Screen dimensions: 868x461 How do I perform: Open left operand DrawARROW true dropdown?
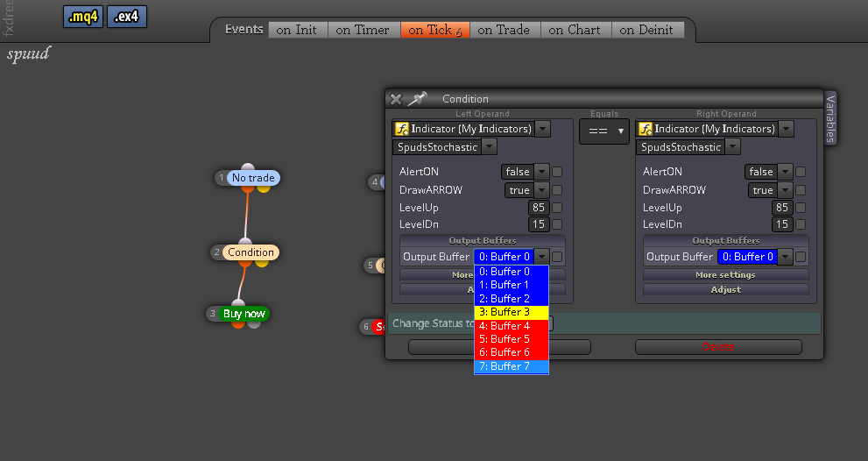[542, 190]
